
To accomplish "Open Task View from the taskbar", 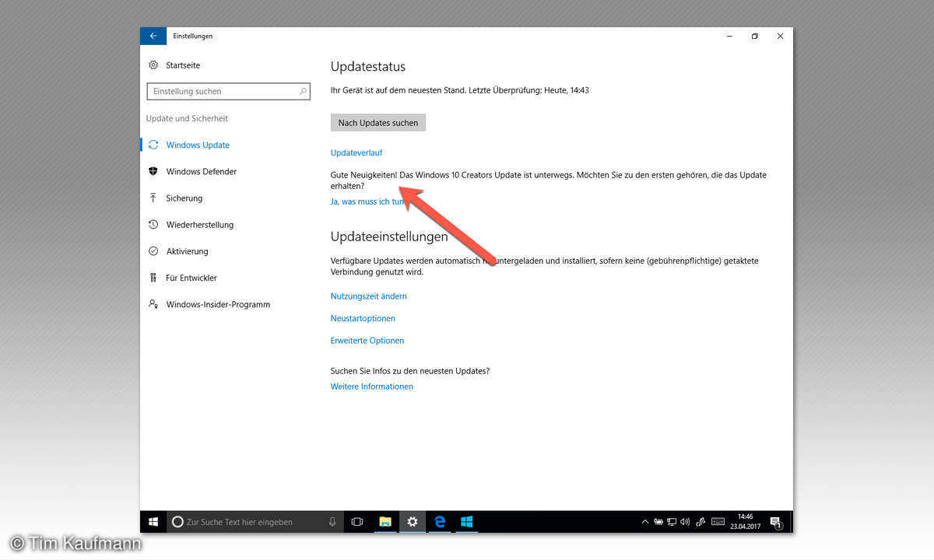I will (357, 522).
